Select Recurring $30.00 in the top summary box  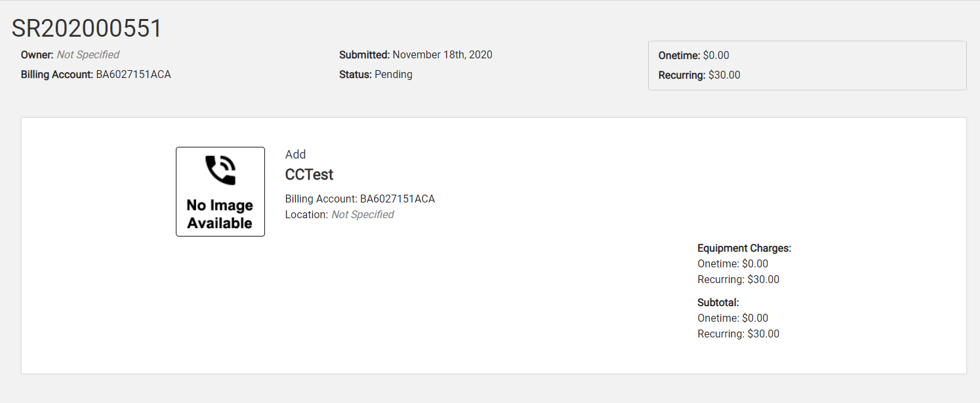coord(724,75)
